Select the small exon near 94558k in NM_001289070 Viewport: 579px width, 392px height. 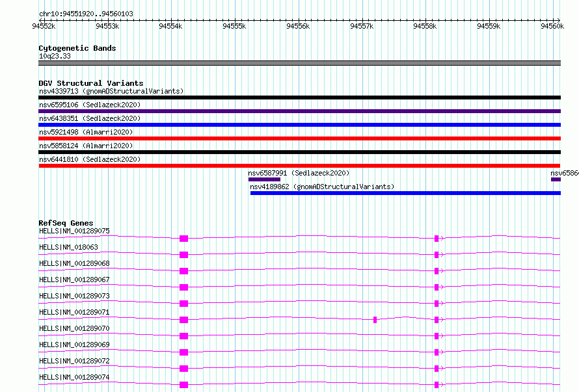437,336
